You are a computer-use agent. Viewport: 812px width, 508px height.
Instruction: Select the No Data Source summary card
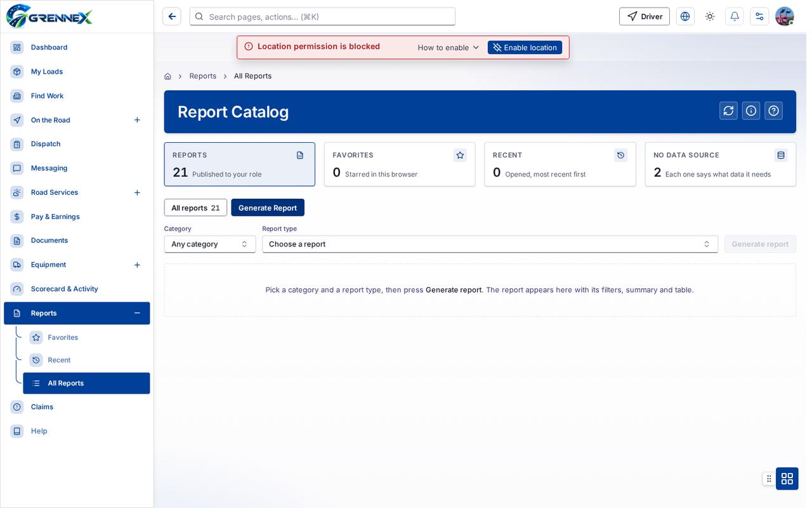[x=721, y=164]
